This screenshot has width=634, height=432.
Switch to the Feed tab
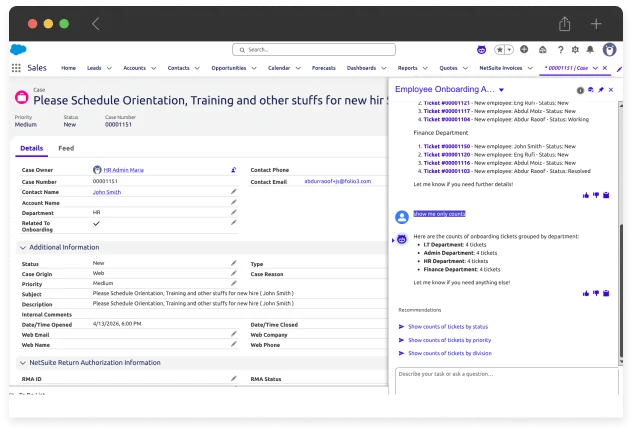tap(66, 148)
